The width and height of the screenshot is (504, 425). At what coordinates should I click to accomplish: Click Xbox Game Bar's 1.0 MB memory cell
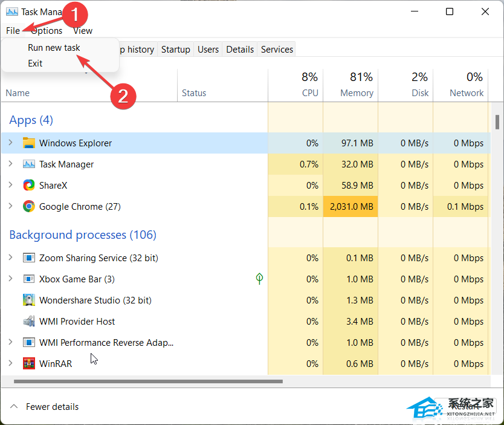[351, 279]
